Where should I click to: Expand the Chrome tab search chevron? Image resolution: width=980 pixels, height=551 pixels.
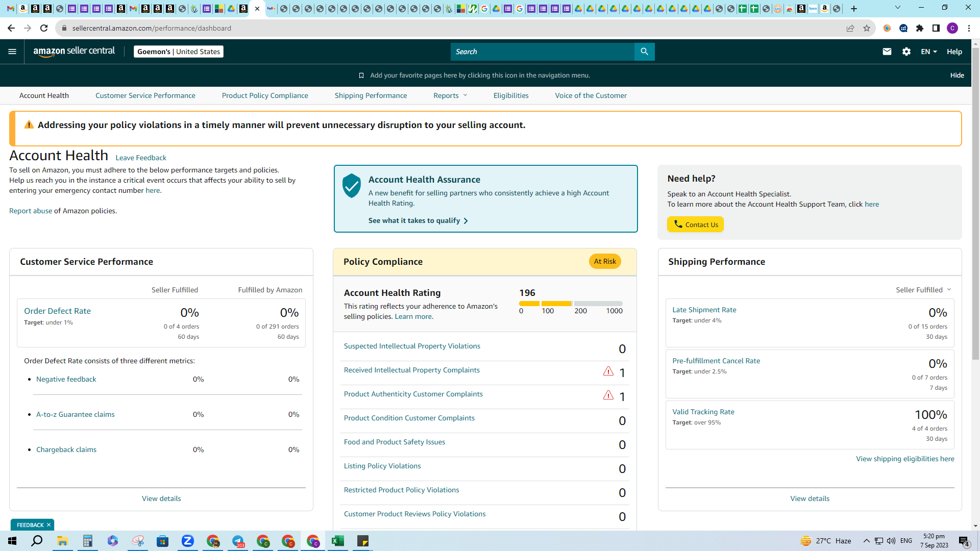[898, 8]
